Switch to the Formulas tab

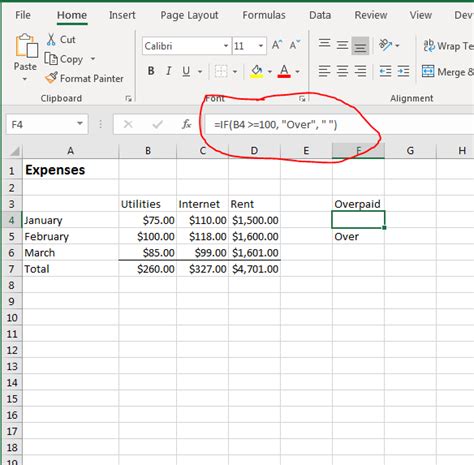(264, 15)
